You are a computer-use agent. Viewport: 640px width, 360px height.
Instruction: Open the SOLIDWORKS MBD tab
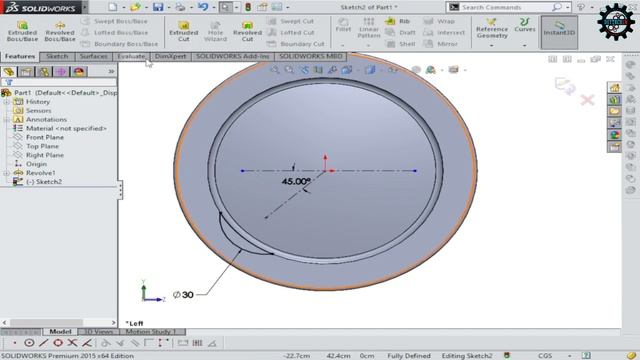coord(311,56)
